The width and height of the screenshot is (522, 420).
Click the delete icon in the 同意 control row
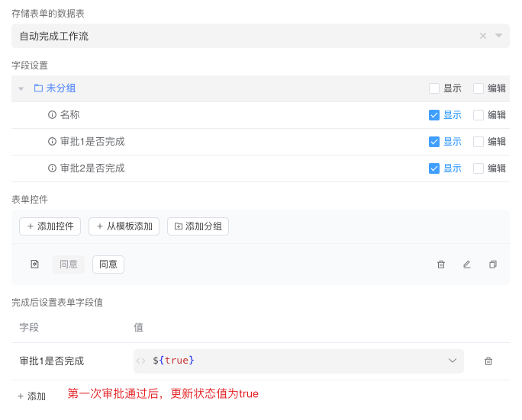click(441, 265)
